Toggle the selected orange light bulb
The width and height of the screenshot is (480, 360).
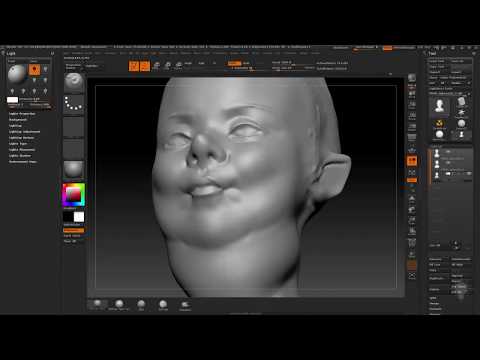point(34,70)
